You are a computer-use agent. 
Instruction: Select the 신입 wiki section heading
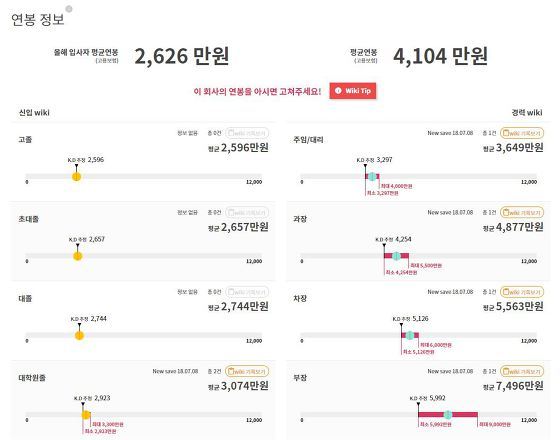(34, 112)
